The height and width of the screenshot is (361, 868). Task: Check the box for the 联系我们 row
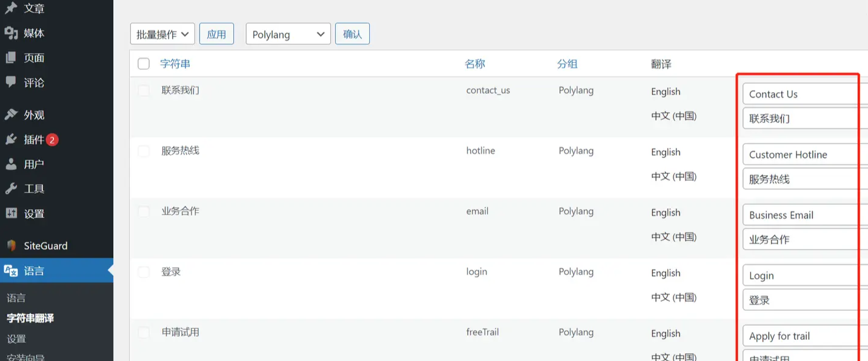[144, 91]
